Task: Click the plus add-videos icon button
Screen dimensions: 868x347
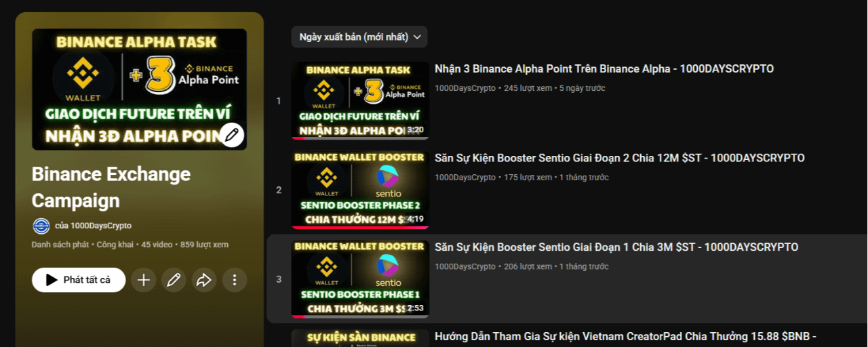Action: tap(143, 280)
